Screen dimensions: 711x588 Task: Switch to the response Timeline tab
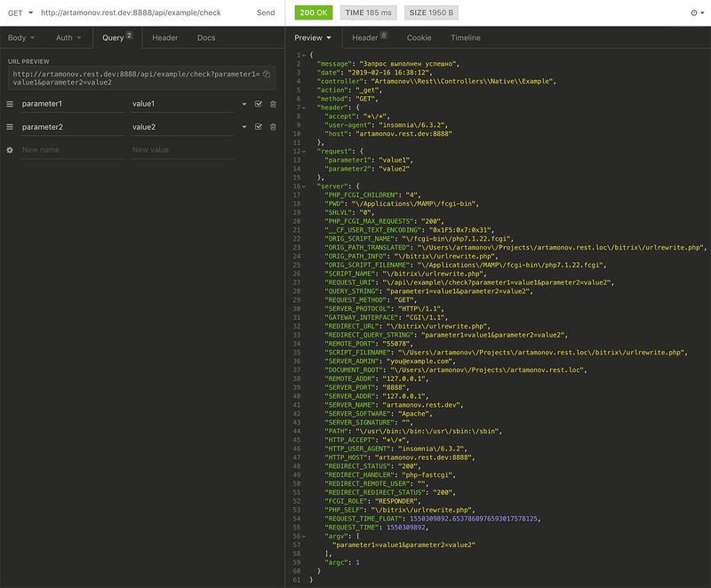click(x=465, y=38)
